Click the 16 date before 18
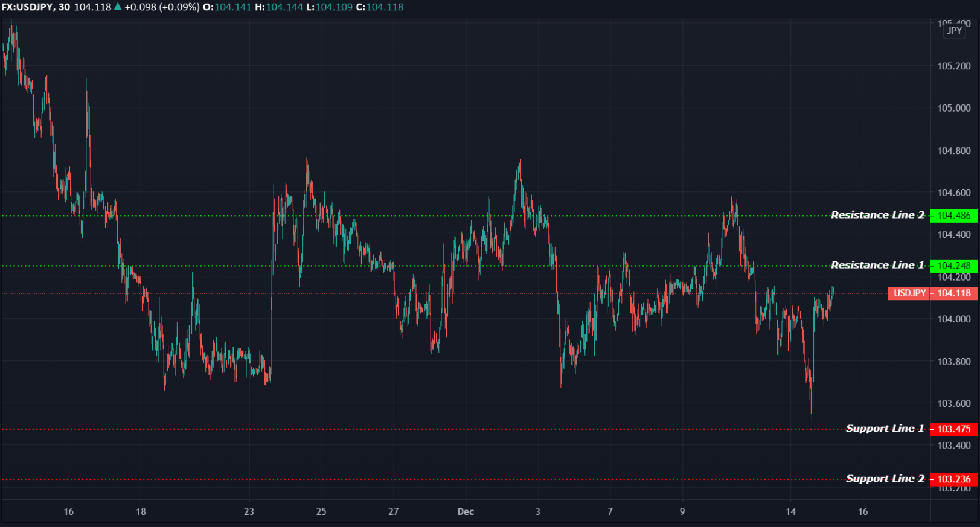980x527 pixels. pos(69,512)
